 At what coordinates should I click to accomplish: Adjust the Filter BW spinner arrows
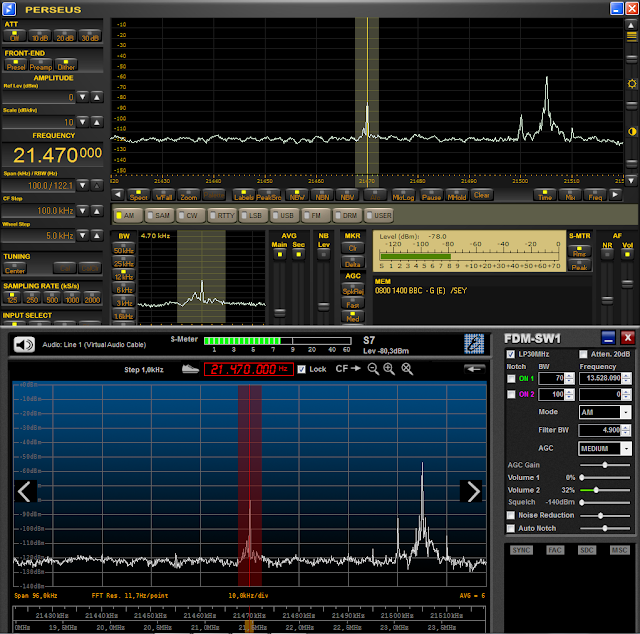pyautogui.click(x=626, y=430)
